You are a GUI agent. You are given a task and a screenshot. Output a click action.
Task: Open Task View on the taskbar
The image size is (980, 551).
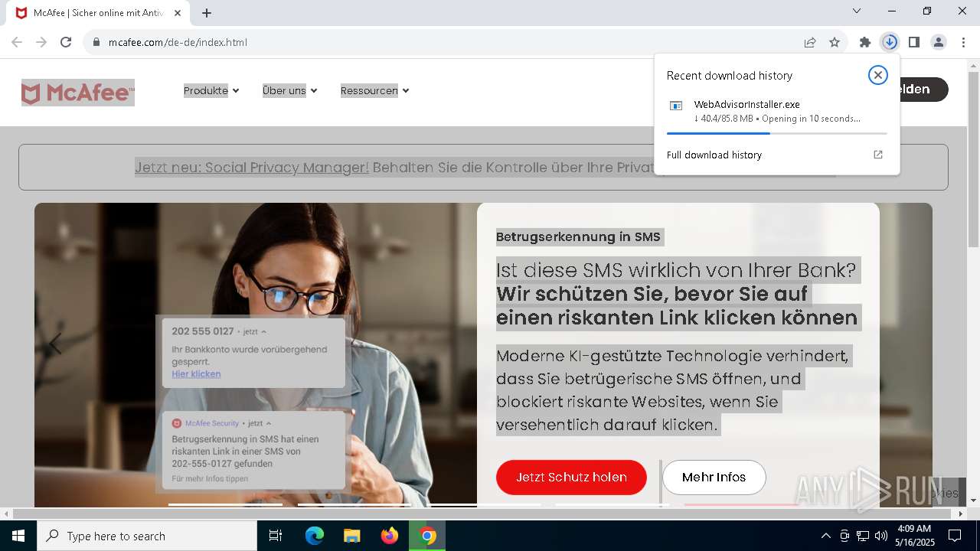point(276,536)
